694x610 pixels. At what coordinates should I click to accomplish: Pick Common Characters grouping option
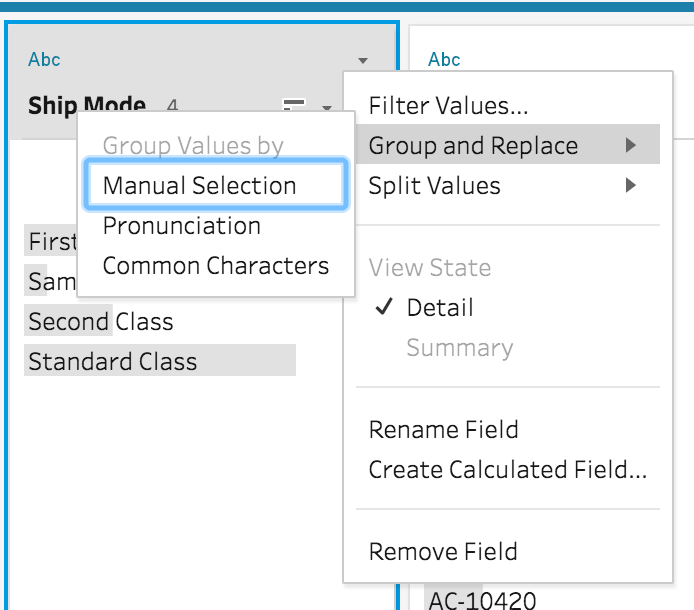point(215,266)
